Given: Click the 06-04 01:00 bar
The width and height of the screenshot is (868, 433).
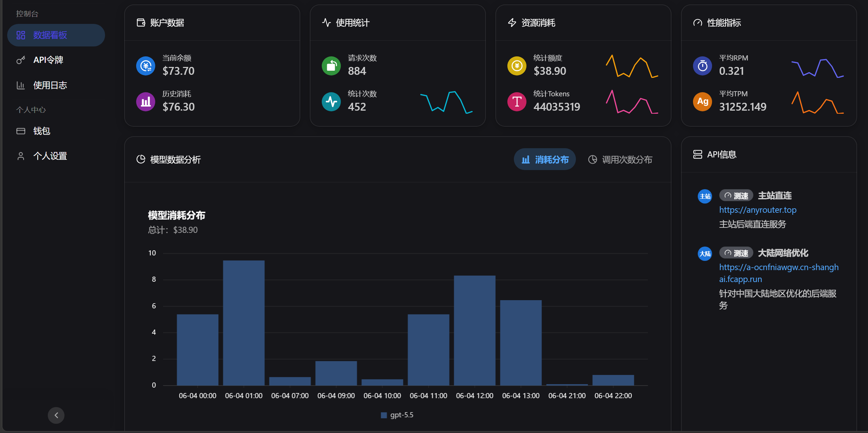Looking at the screenshot, I should [x=244, y=323].
